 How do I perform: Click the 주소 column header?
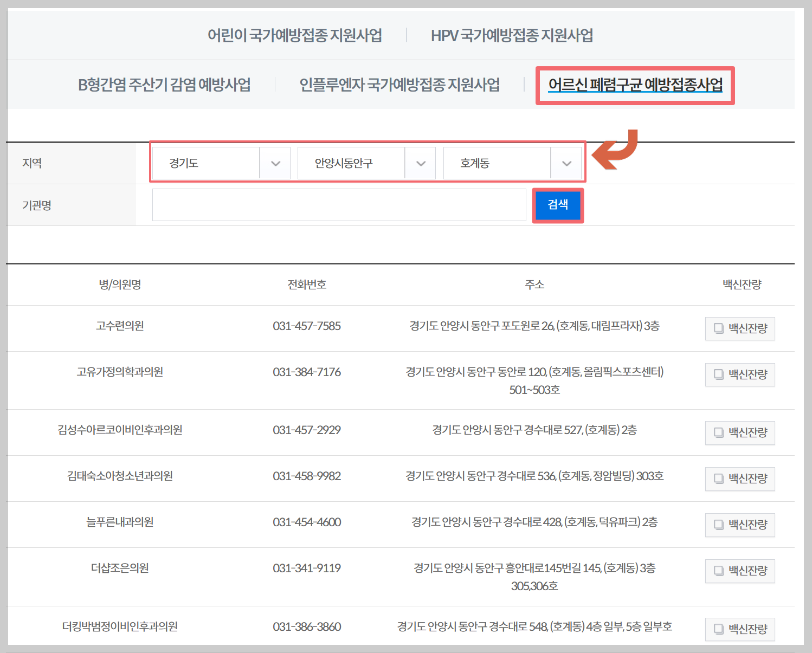pos(534,285)
